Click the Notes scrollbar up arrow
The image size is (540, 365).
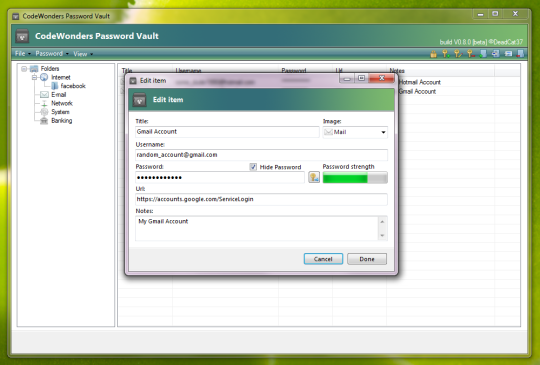[382, 221]
